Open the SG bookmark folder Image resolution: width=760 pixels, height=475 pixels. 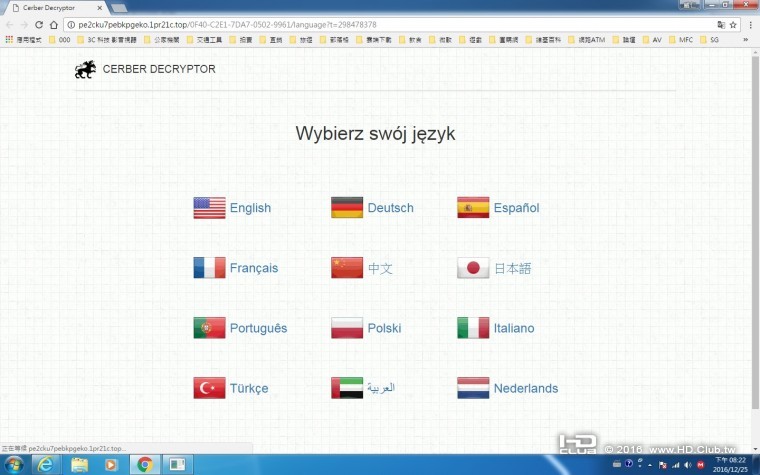pos(710,40)
